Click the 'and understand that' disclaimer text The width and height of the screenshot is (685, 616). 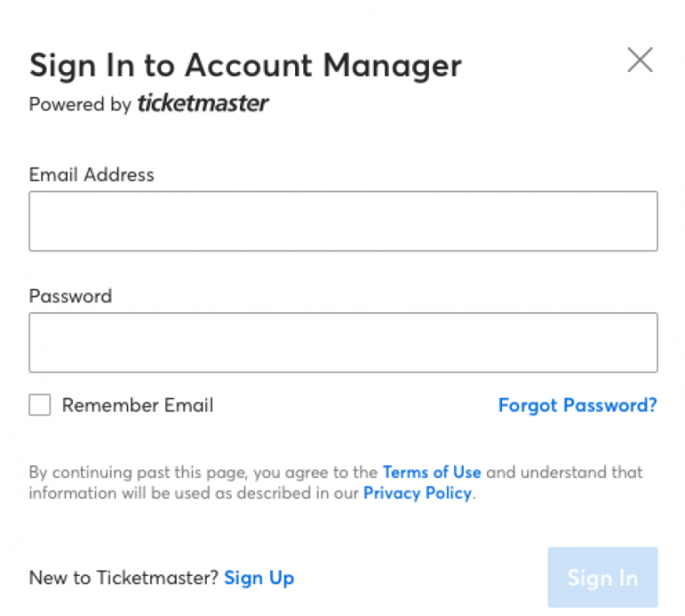pos(565,472)
